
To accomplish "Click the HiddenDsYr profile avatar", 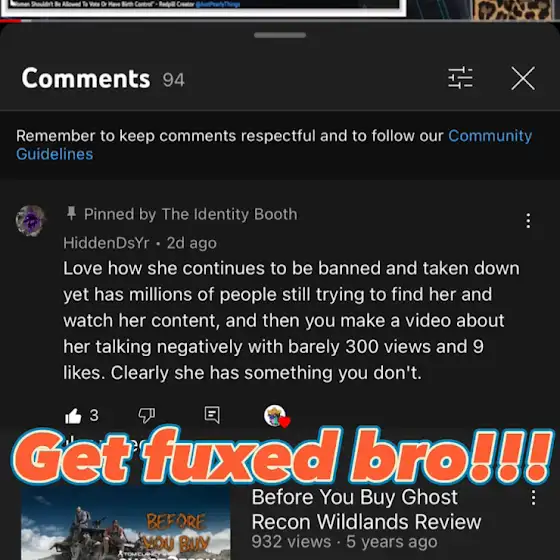I will [31, 220].
